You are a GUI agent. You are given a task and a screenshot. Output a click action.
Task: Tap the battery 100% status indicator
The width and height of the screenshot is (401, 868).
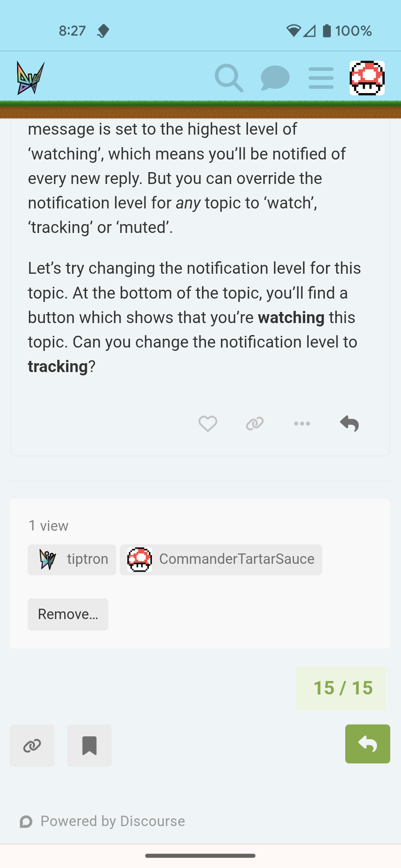click(347, 31)
